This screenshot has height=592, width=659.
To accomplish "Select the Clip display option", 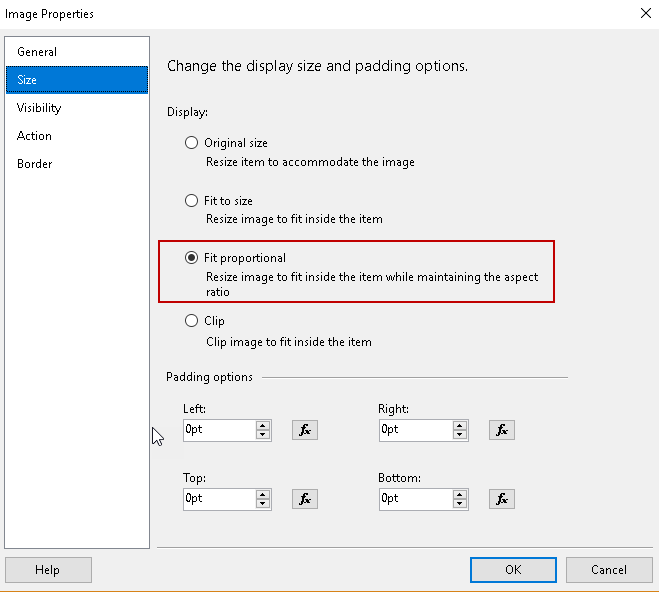I will [192, 321].
